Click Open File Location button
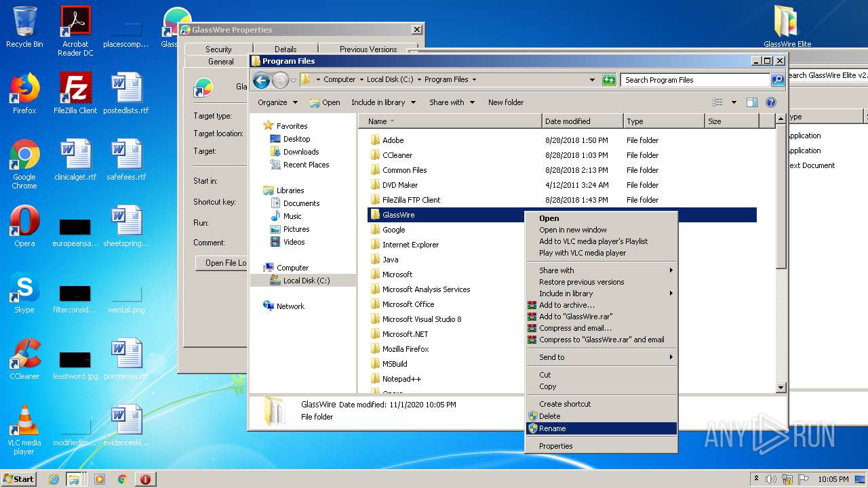The image size is (868, 488). click(221, 263)
